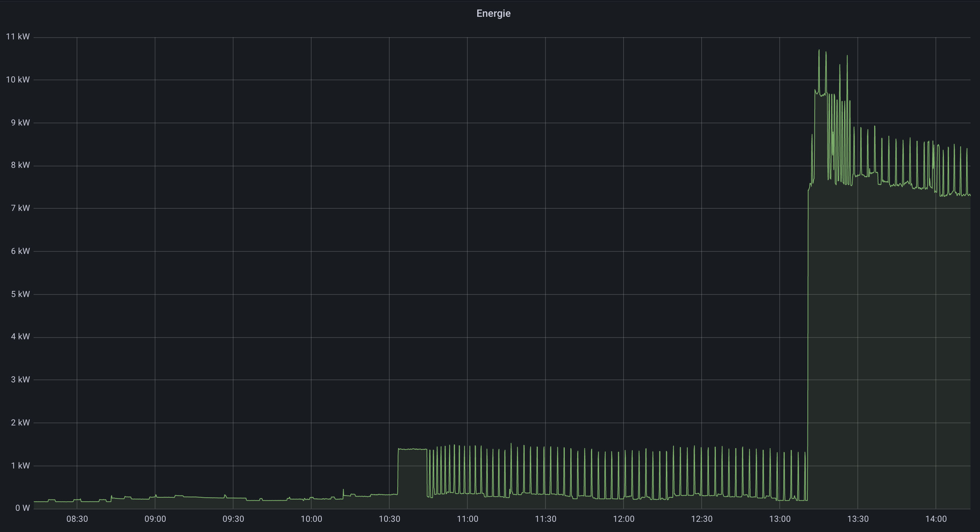Click the 11:30 time axis label
Screen dimensions: 980x532
point(545,519)
